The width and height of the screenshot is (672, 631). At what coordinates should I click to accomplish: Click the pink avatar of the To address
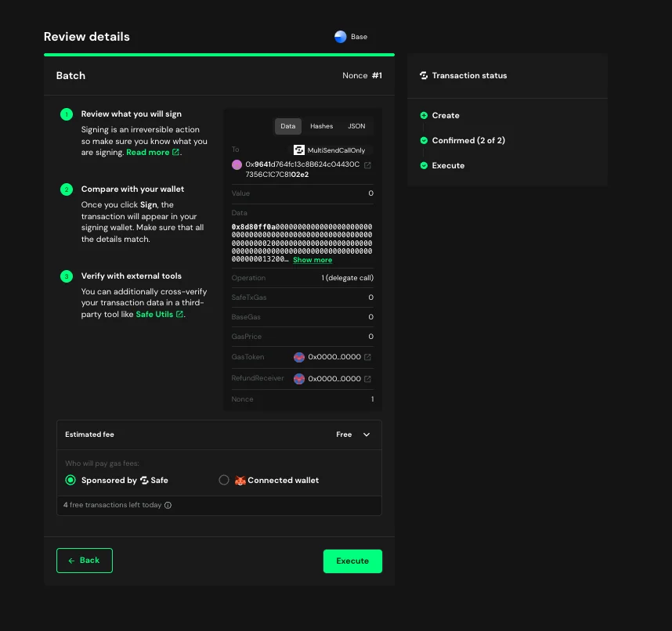(237, 164)
